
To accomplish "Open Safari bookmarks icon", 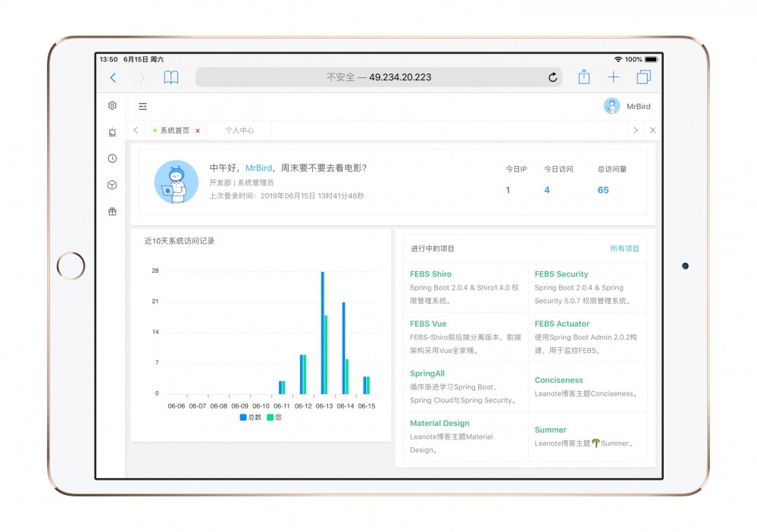I will pyautogui.click(x=171, y=77).
